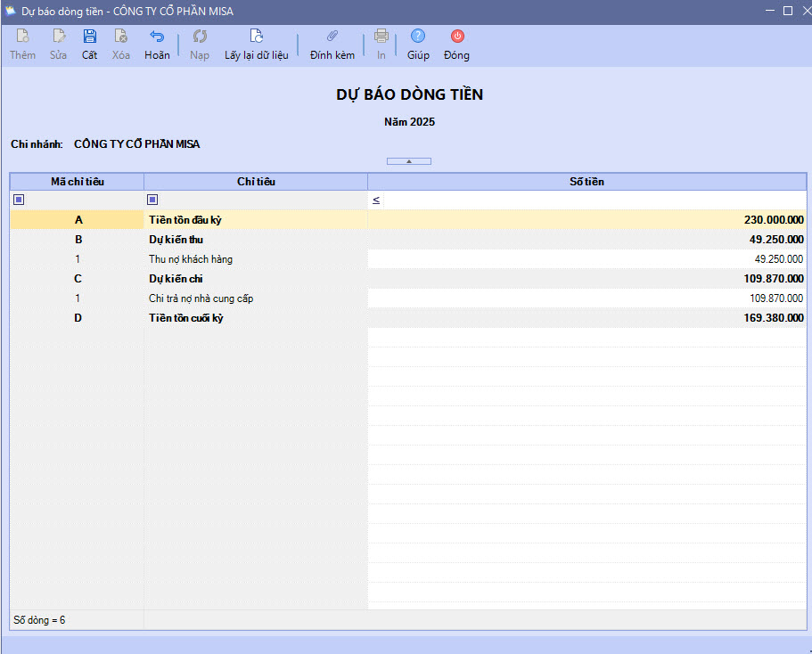The image size is (812, 654).
Task: Open filter operator for Mã chỉ tiêu column
Action: pos(19,200)
